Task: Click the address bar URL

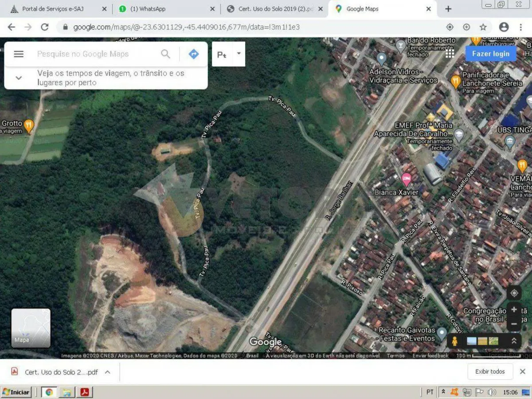Action: (x=186, y=27)
